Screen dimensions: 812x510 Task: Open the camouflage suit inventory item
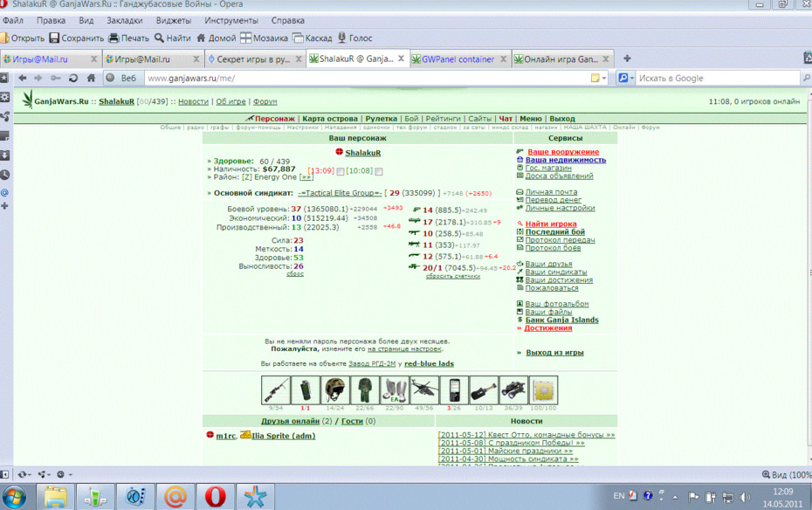click(365, 390)
